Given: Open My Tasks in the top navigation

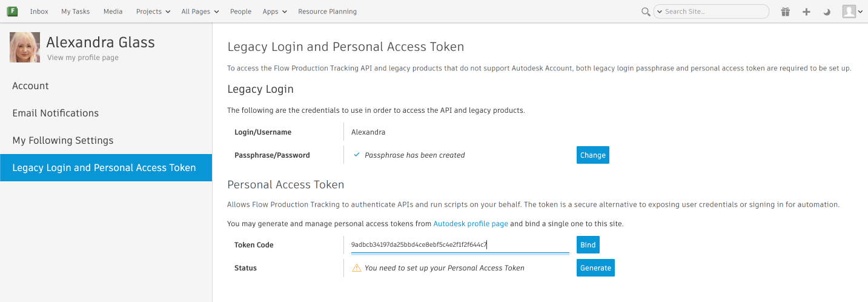Looking at the screenshot, I should click(76, 12).
